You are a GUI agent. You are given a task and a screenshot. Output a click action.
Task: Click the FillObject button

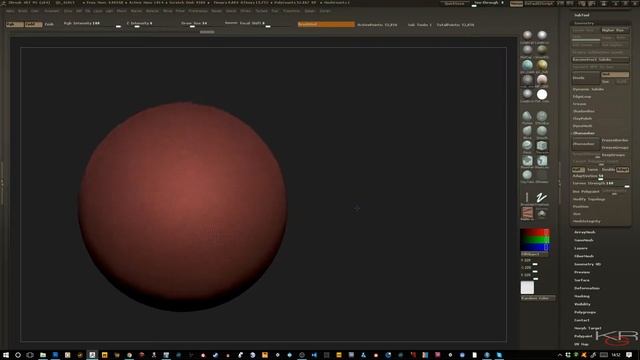[x=535, y=254]
